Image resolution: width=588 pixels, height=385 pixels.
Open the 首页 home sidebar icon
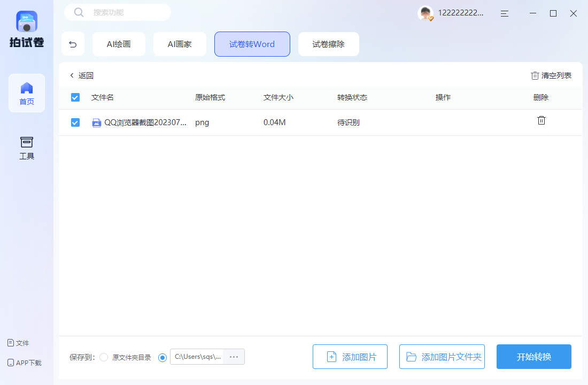27,93
